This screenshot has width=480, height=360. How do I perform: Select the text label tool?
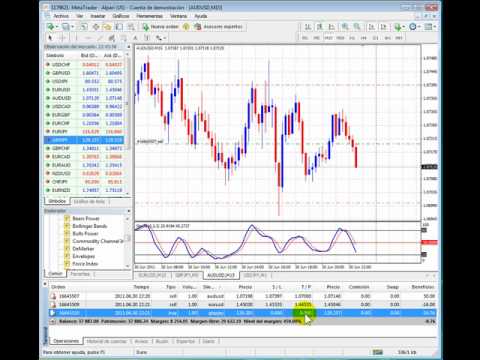pyautogui.click(x=147, y=38)
